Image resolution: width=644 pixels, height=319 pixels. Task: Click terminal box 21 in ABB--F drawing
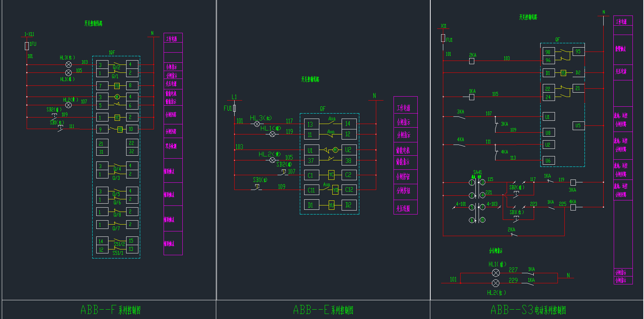[102, 143]
